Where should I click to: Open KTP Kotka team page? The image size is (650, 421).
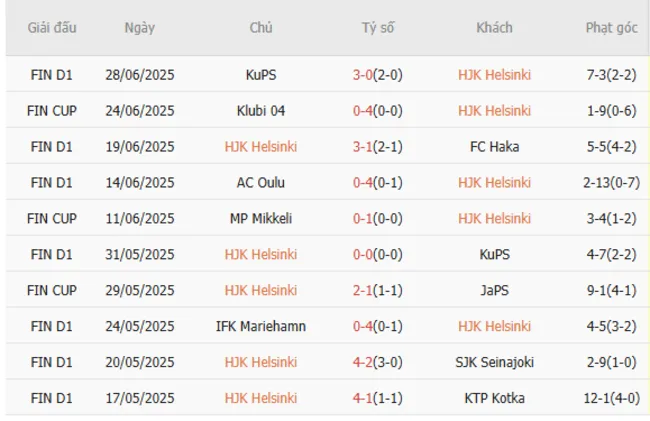(494, 398)
